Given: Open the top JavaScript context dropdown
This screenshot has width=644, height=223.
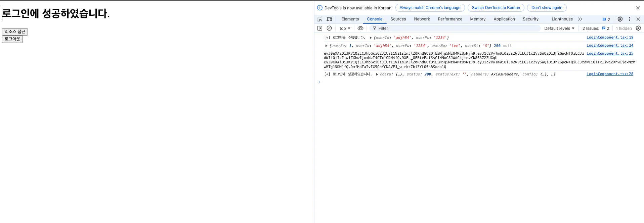Looking at the screenshot, I should click(x=345, y=29).
